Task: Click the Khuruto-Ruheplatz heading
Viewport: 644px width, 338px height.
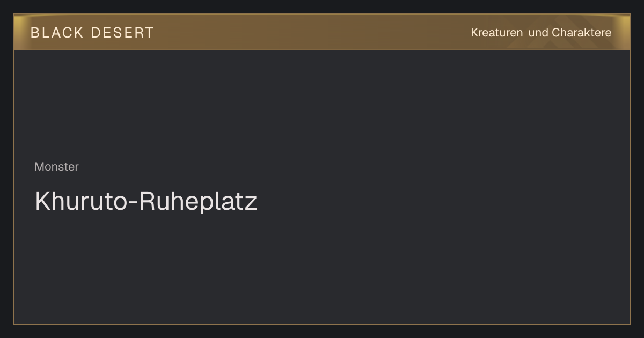Action: [146, 201]
